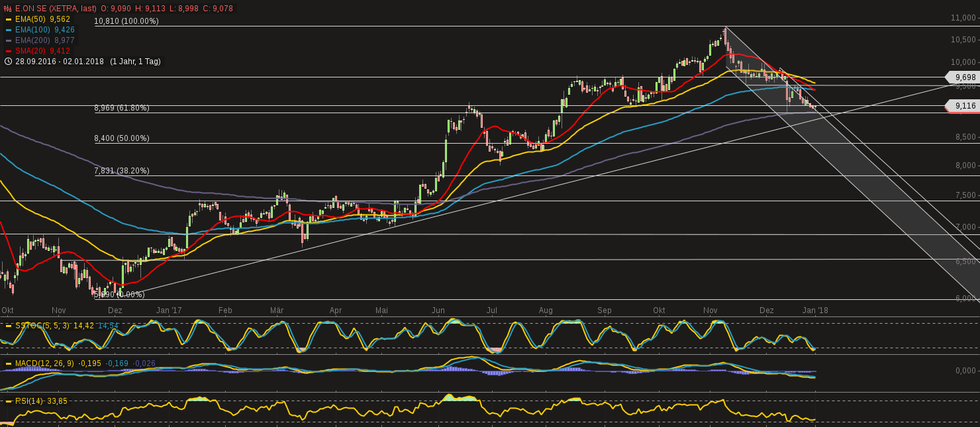This screenshot has height=427, width=980.
Task: Click the Jan '18 time axis label
Action: [815, 310]
